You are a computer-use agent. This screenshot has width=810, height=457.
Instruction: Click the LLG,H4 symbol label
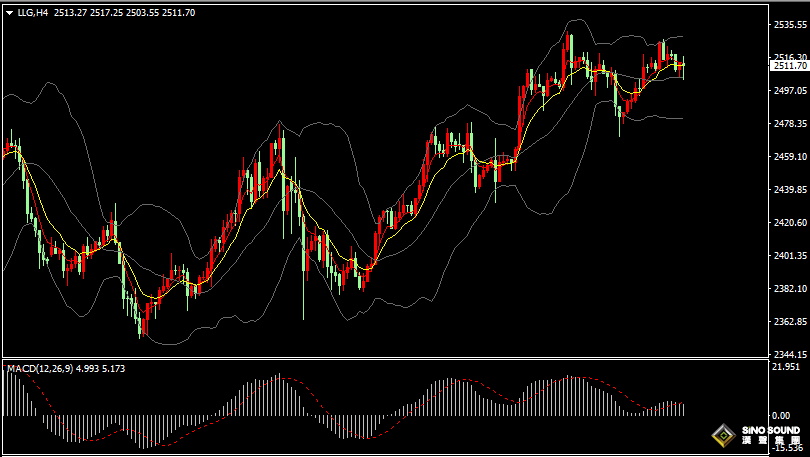click(x=33, y=13)
